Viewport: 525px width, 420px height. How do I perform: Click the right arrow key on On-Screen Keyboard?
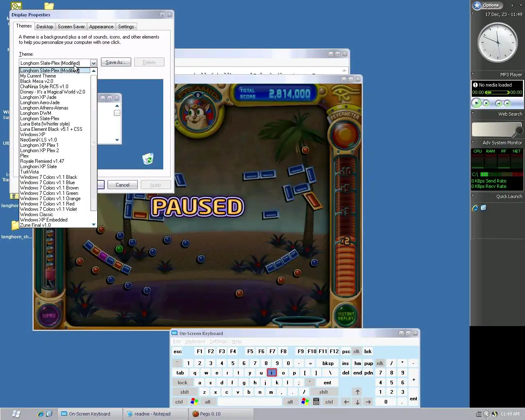point(368,402)
